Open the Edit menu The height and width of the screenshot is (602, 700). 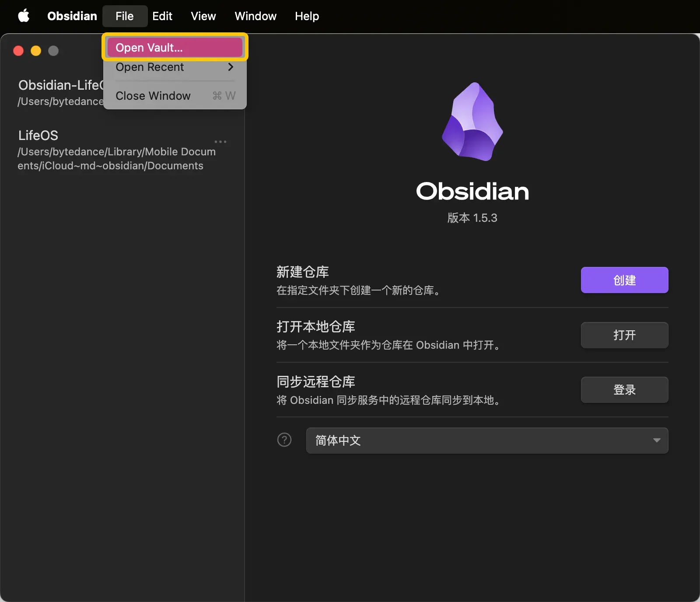162,16
